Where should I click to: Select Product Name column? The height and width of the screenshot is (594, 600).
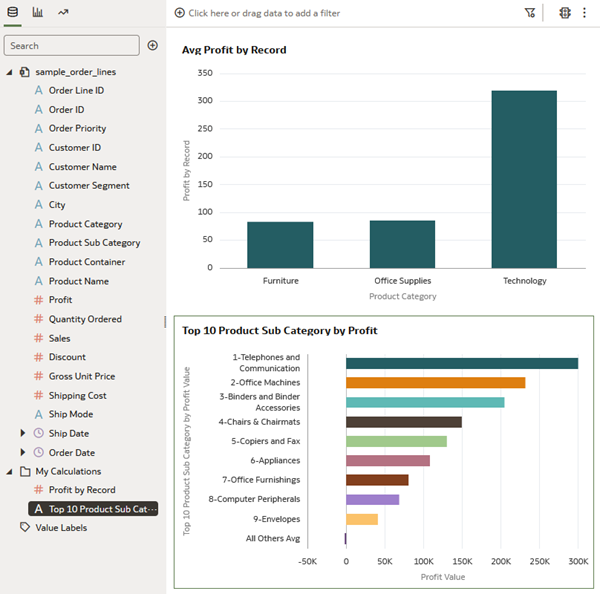(x=78, y=281)
